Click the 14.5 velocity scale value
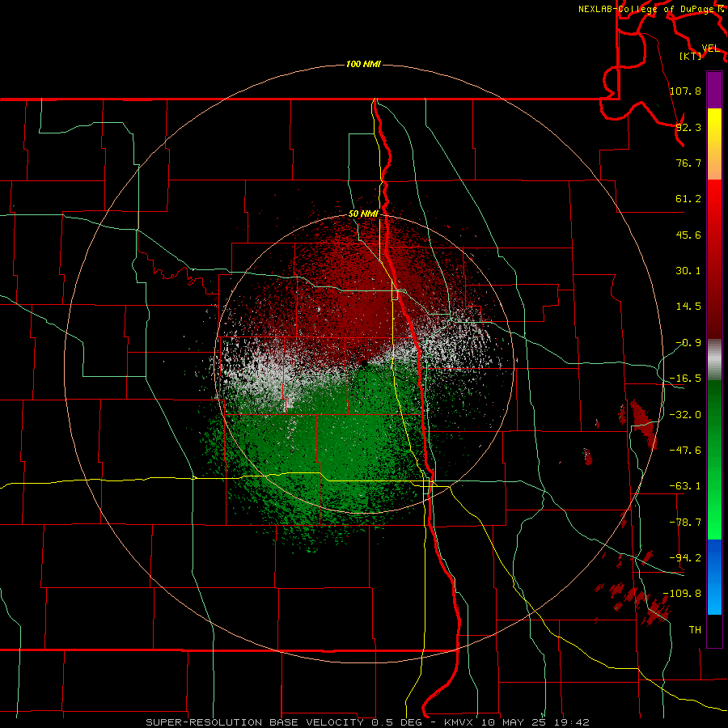Screen dimensions: 728x728 coord(688,307)
